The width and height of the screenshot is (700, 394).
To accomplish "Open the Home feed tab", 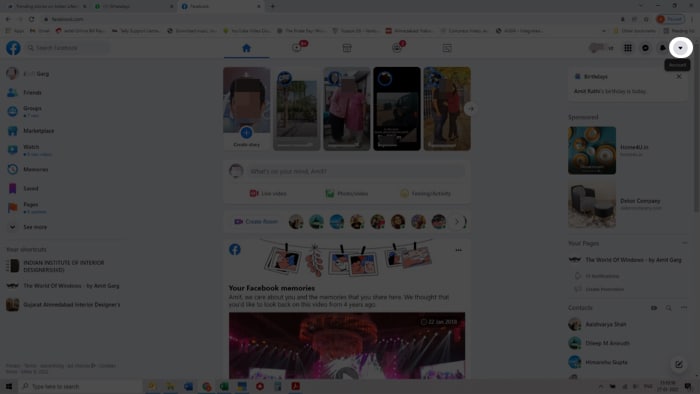I will point(246,48).
